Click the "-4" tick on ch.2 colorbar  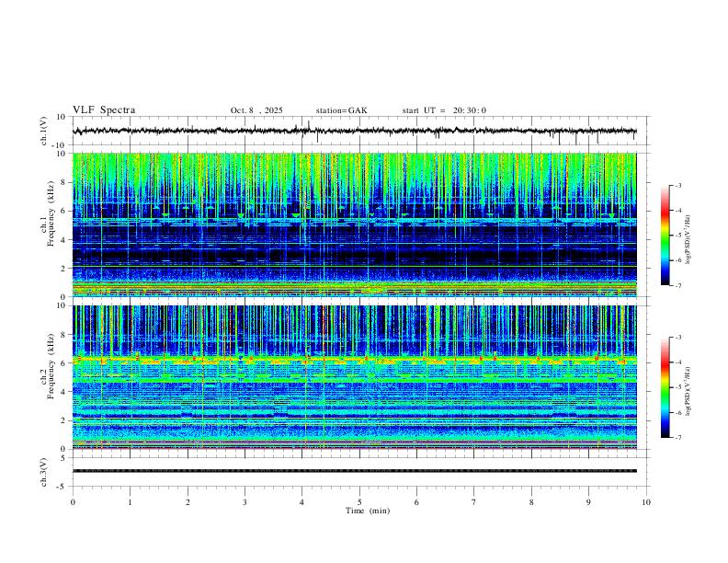tap(677, 362)
